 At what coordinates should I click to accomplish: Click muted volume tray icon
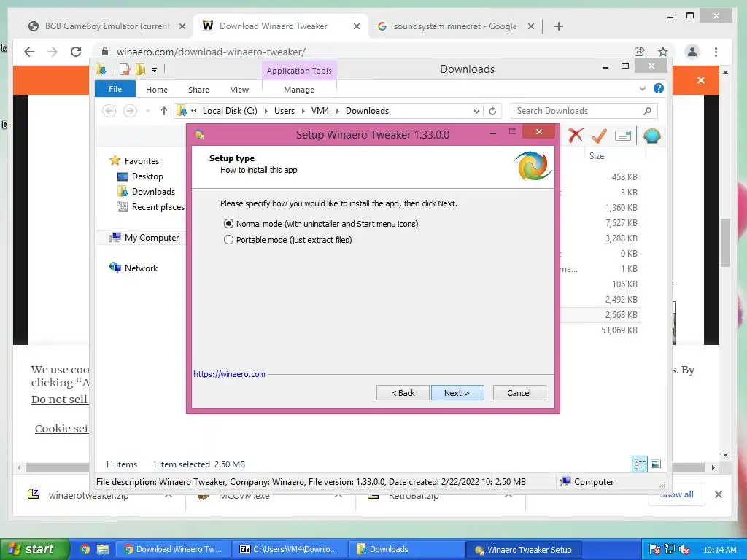coord(684,549)
